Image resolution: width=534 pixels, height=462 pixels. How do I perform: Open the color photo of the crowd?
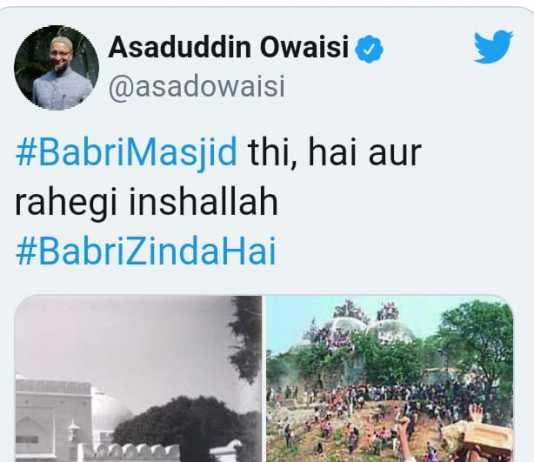click(390, 379)
